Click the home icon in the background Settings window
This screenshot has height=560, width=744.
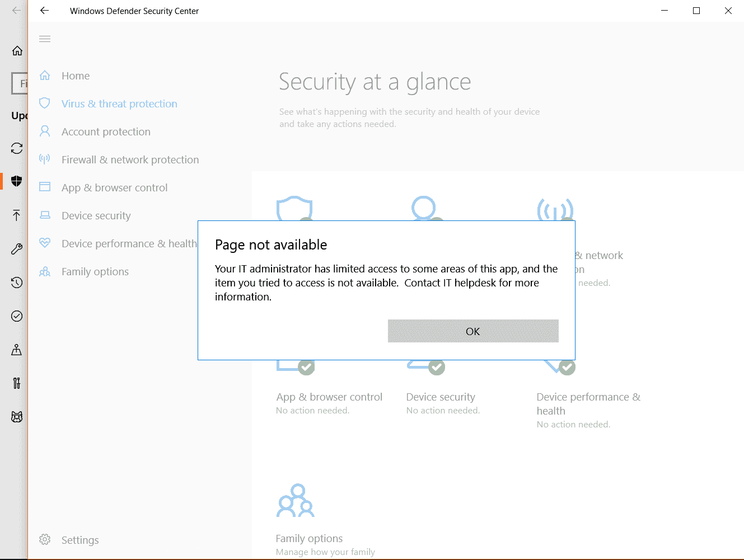(17, 51)
